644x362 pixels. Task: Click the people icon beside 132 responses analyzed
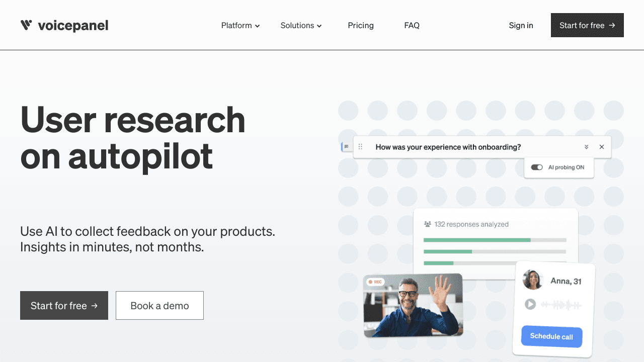pyautogui.click(x=428, y=224)
